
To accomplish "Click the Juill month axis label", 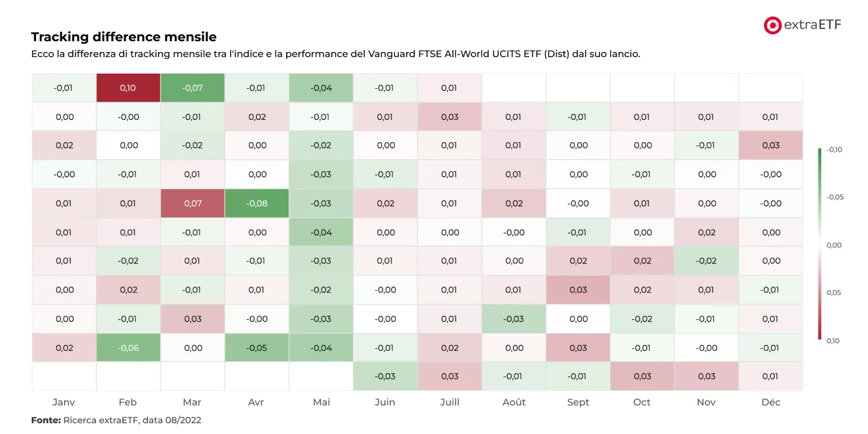I will (x=449, y=402).
